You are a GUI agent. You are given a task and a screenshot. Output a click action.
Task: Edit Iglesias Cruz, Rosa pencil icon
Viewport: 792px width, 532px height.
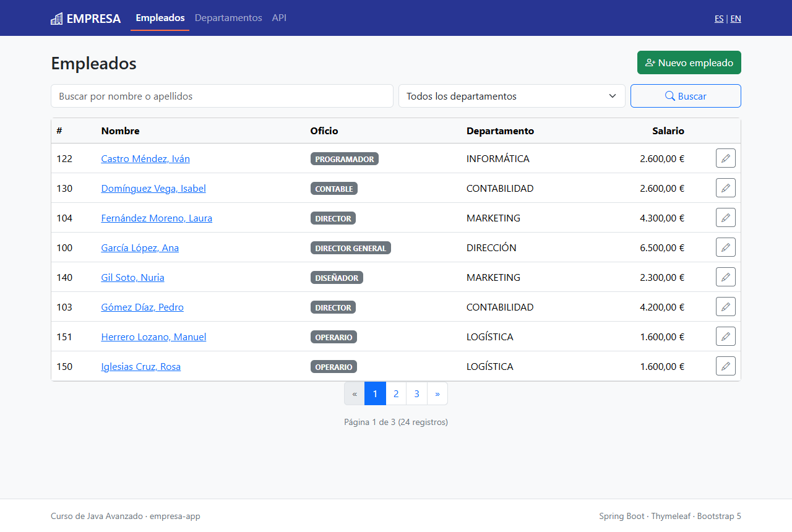(726, 366)
